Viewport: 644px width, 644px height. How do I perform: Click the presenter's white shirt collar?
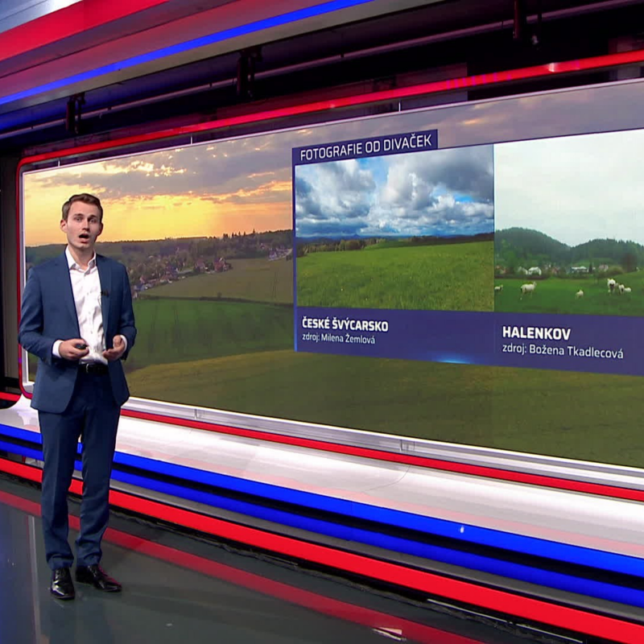(81, 258)
